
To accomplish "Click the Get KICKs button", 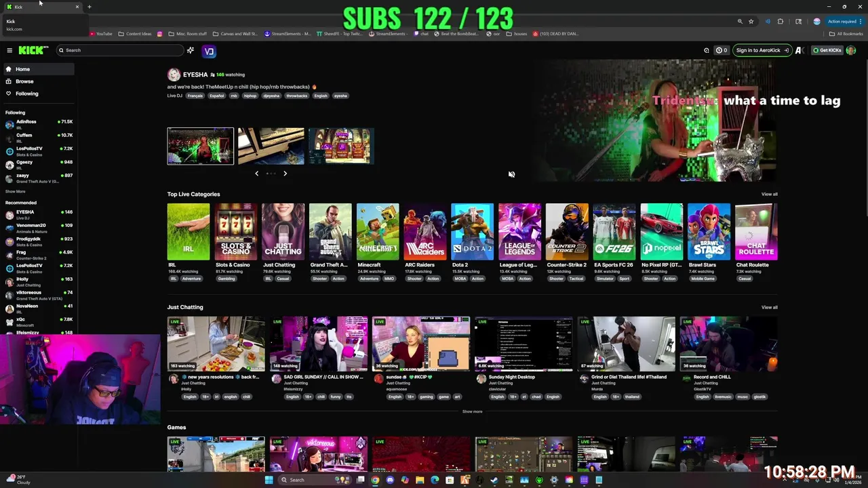I will [827, 50].
